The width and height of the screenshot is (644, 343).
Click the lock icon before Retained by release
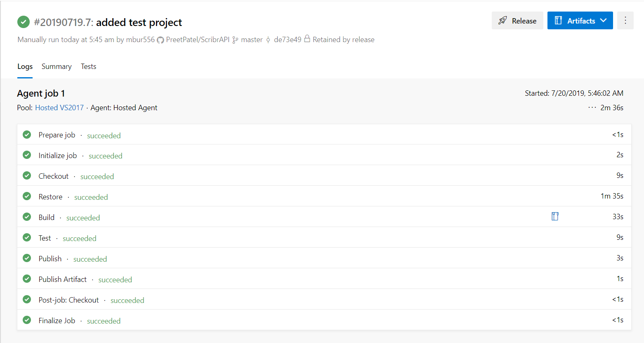pyautogui.click(x=307, y=39)
